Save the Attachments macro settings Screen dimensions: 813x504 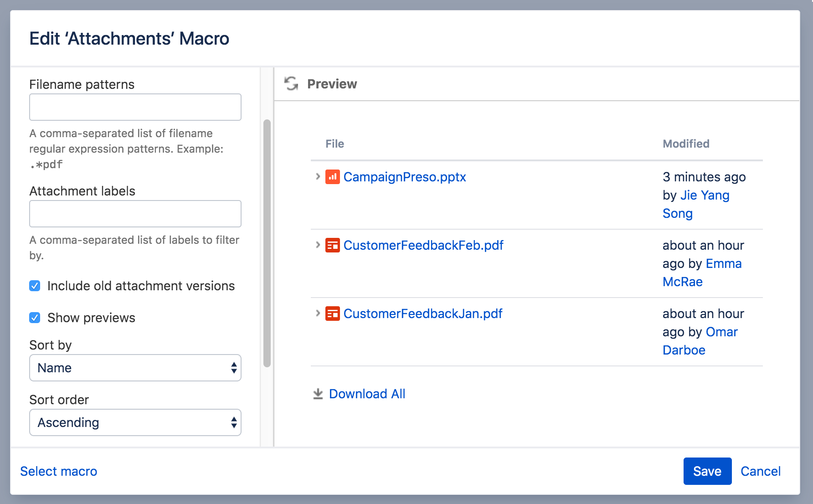click(x=707, y=471)
